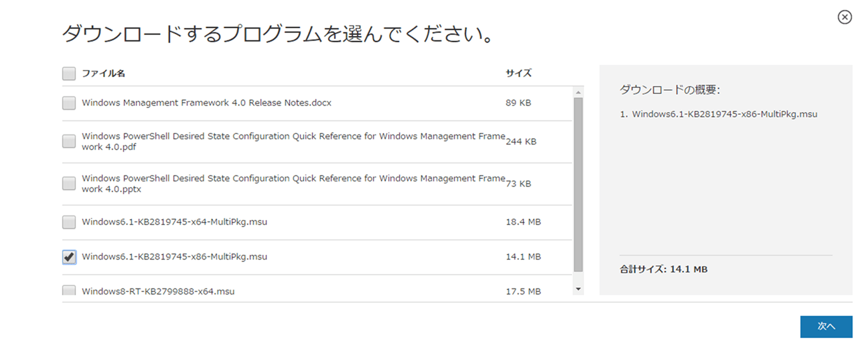Click the 次へ button

[826, 327]
